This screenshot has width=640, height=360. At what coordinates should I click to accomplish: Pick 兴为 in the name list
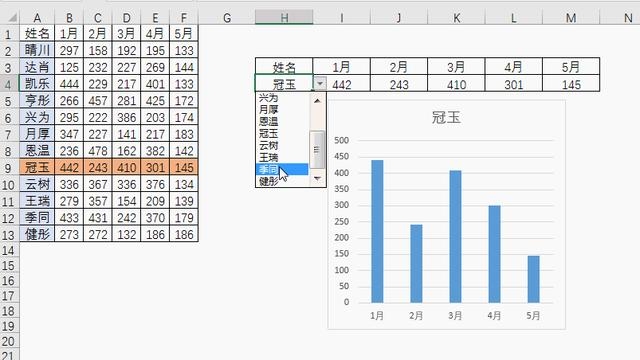tap(282, 98)
